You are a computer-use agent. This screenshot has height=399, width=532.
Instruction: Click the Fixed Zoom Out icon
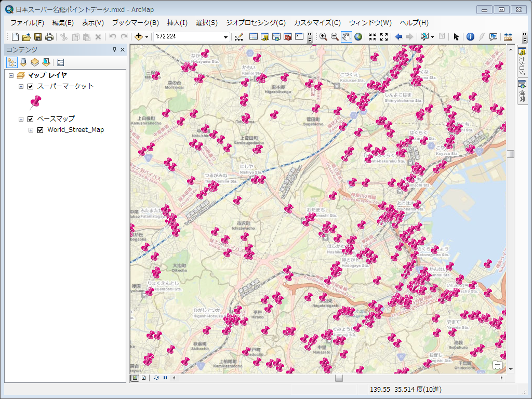pyautogui.click(x=384, y=37)
